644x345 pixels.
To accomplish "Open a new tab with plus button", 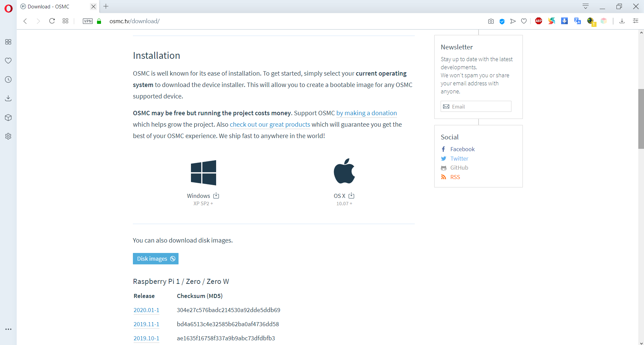I will [106, 6].
